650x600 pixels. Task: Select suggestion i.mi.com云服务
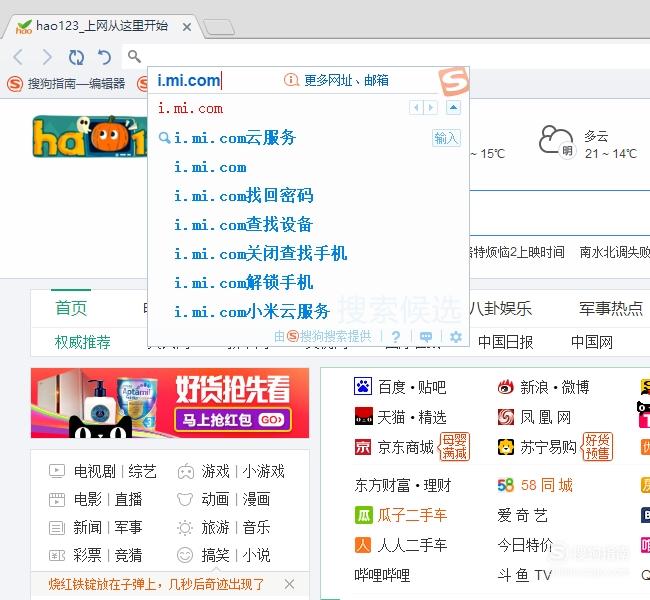235,138
